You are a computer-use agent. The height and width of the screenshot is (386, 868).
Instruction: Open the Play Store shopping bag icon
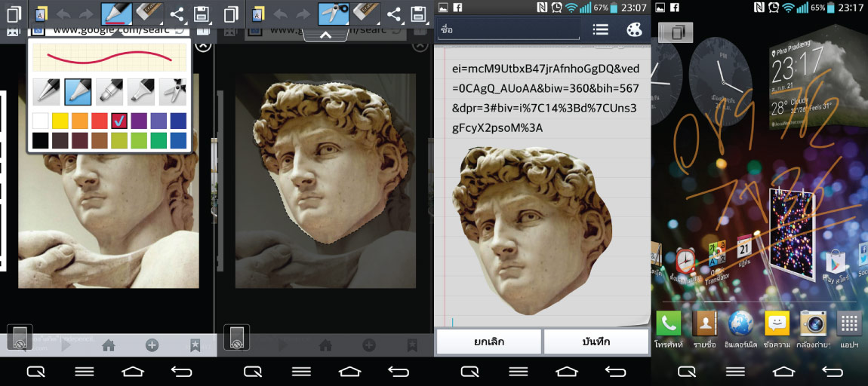pos(836,263)
